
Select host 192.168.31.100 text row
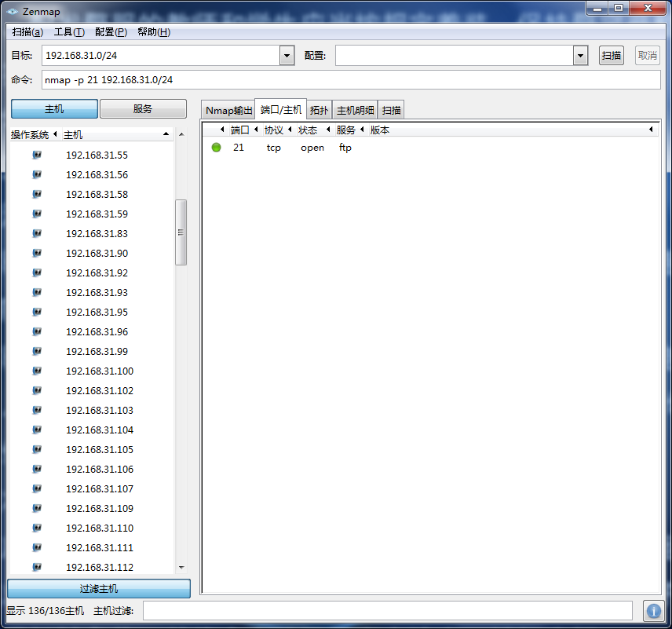pos(100,371)
